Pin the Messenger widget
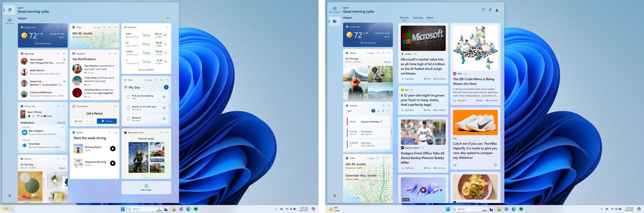644x213 pixels. [x=58, y=54]
